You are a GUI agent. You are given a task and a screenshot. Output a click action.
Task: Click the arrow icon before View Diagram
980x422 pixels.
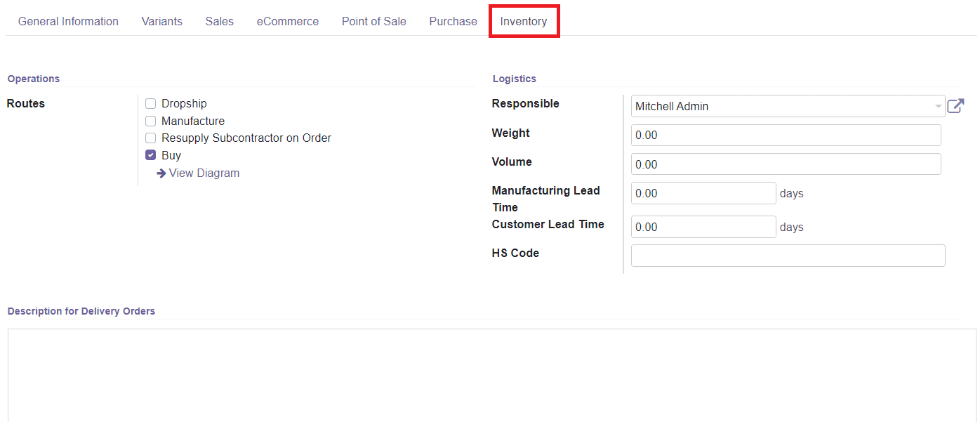161,173
